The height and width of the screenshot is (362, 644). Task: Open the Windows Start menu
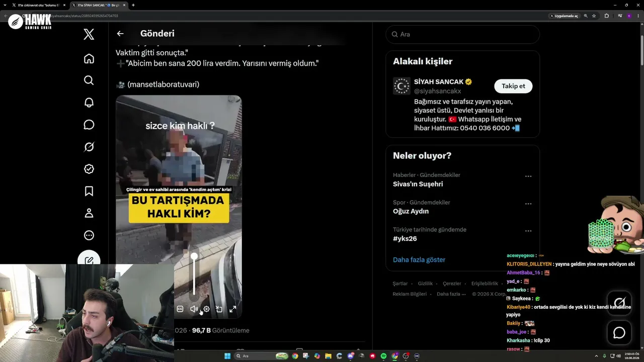[x=227, y=356]
